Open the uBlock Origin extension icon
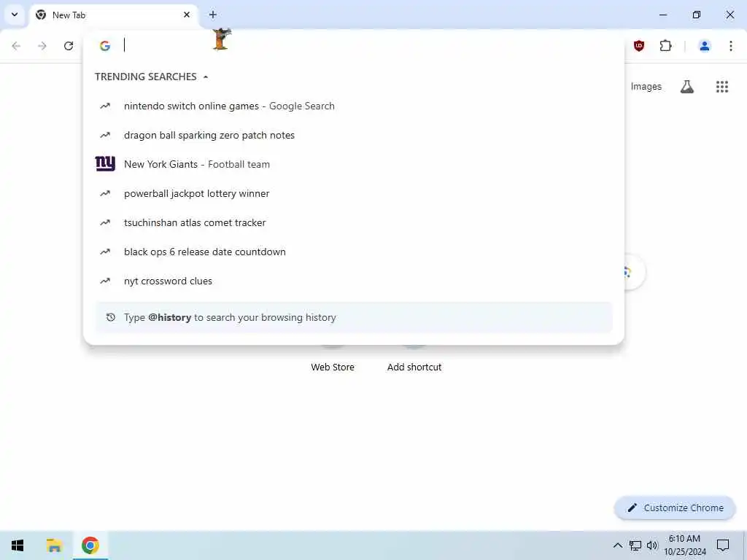 639,46
